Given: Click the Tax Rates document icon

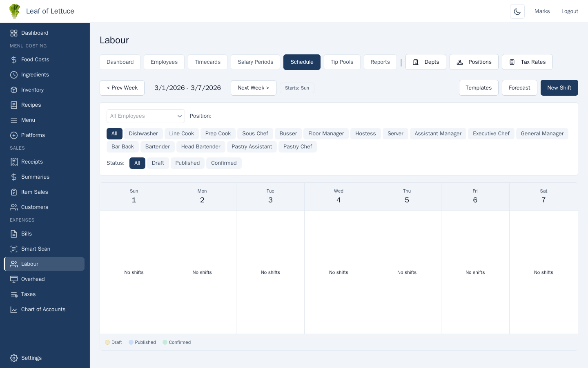Looking at the screenshot, I should point(512,62).
